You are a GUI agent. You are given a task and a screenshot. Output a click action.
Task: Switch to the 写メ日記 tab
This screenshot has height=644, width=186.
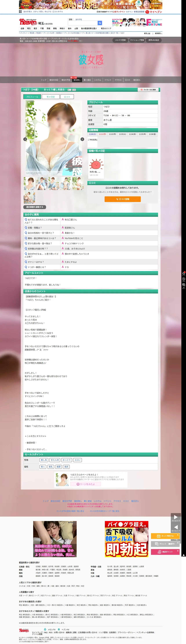coord(50,97)
